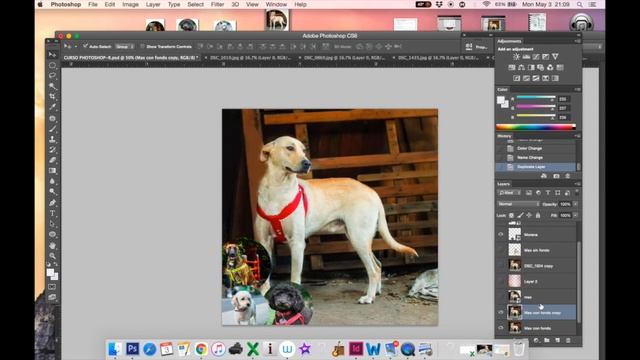Screen dimensions: 640x360
Task: Open the Window menu
Action: [276, 4]
